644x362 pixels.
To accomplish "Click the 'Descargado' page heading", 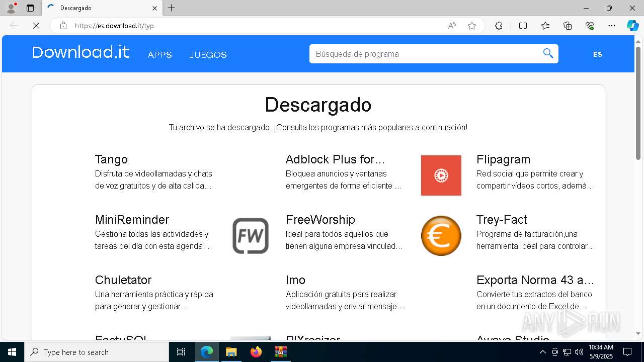I will click(318, 105).
